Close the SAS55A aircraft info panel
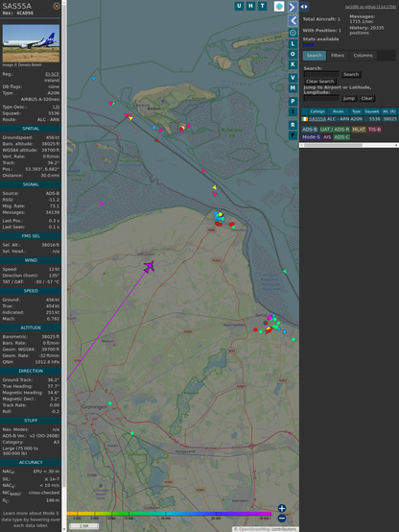 [57, 6]
